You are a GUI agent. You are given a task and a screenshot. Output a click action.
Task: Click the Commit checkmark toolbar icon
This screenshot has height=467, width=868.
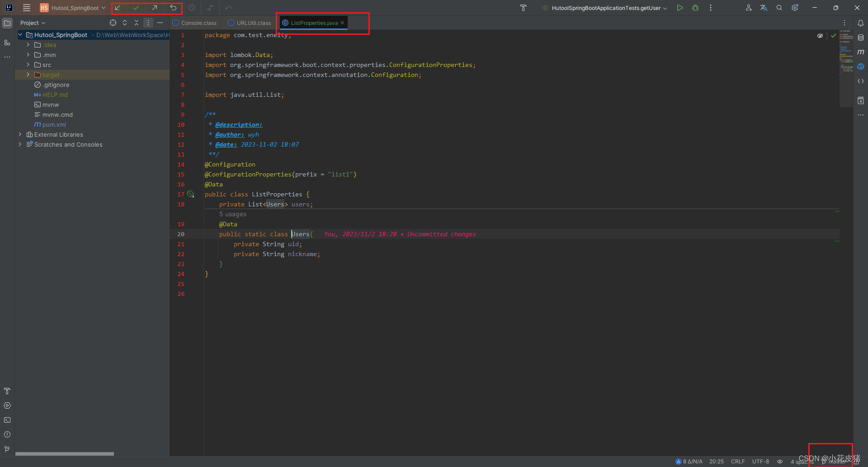(136, 8)
